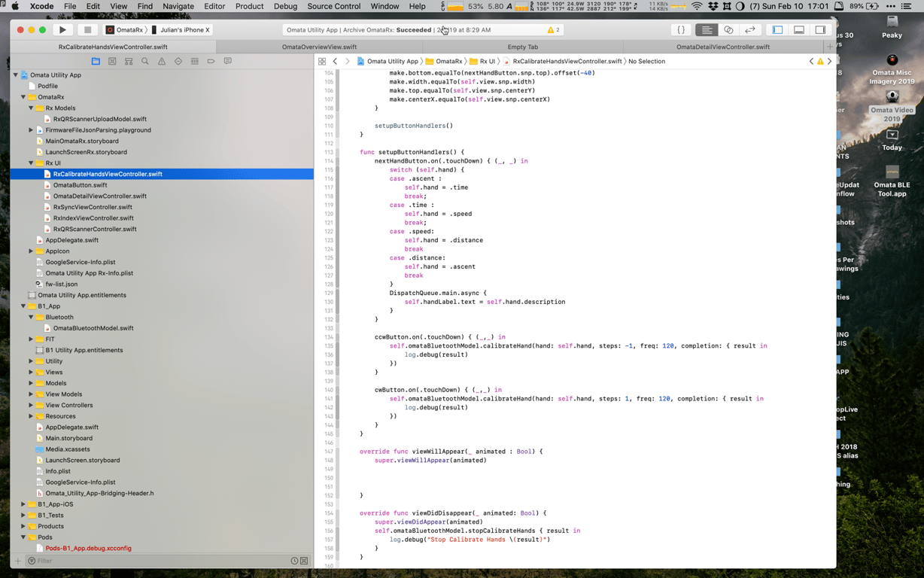Toggle the Debug area visibility

[x=799, y=30]
